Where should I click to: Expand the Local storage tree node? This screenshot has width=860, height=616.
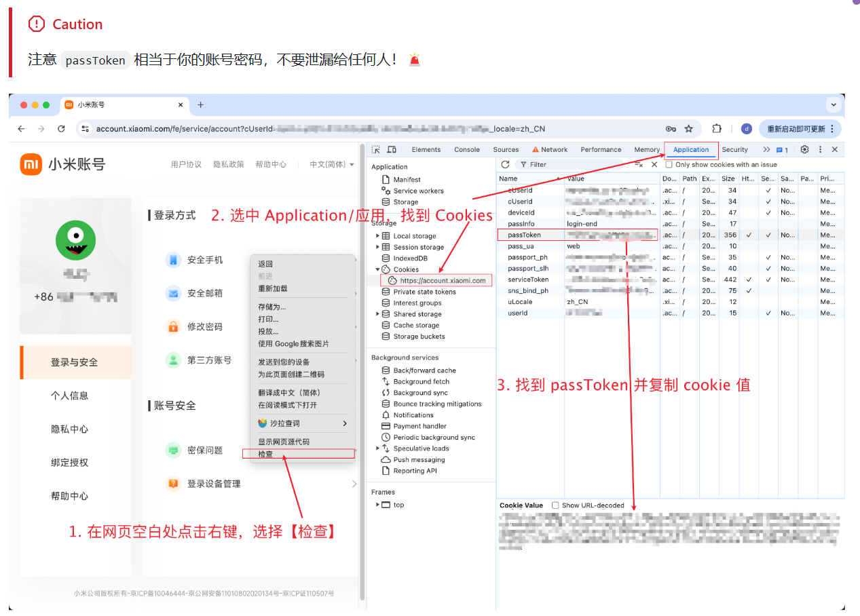coord(378,236)
